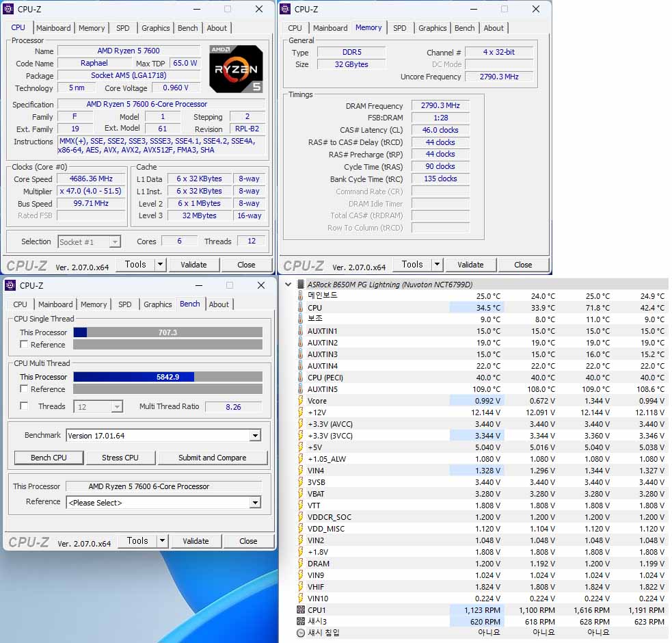Click the Multi Thread Ratio field showing 8.26
The width and height of the screenshot is (672, 643).
(234, 406)
